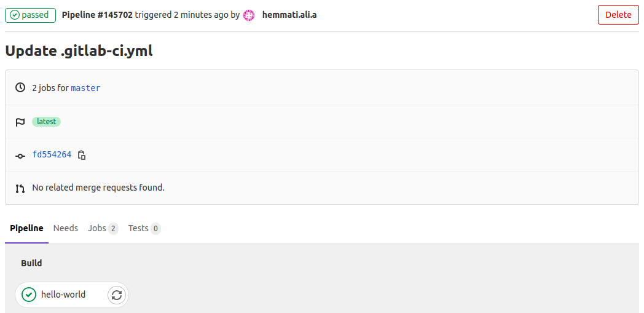Click the merge request icon
This screenshot has width=644, height=313.
(x=20, y=189)
